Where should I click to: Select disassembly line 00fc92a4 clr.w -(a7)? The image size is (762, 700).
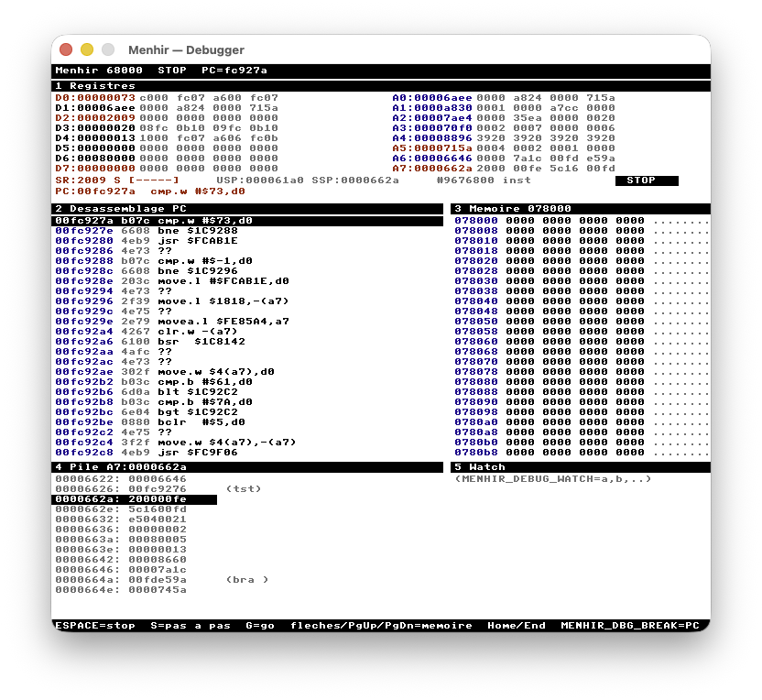click(x=147, y=332)
